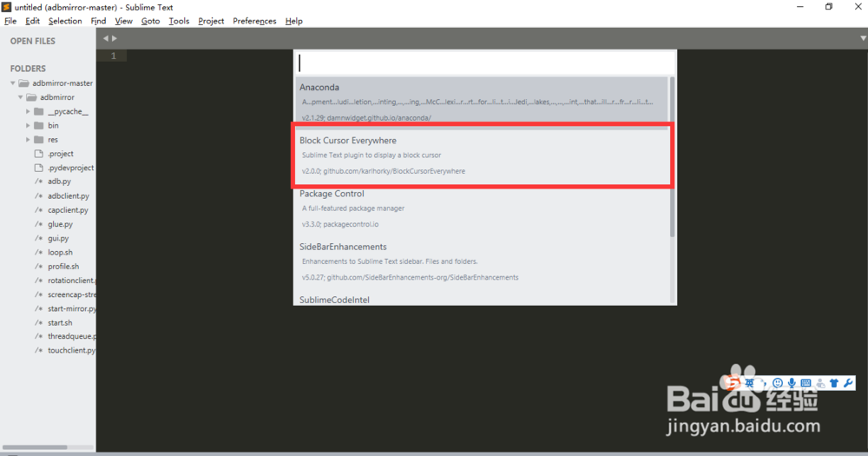
Task: Choose the Block Cursor Everywhere package
Action: click(x=482, y=155)
